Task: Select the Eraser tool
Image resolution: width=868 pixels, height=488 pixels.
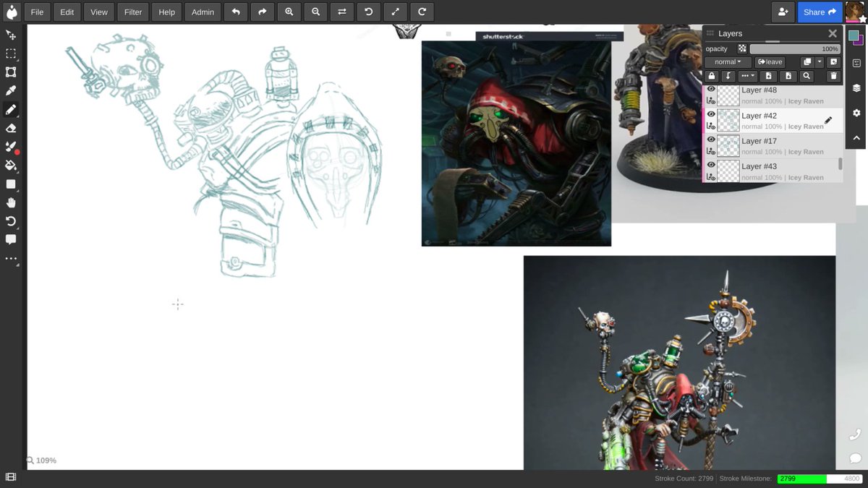Action: click(x=11, y=129)
